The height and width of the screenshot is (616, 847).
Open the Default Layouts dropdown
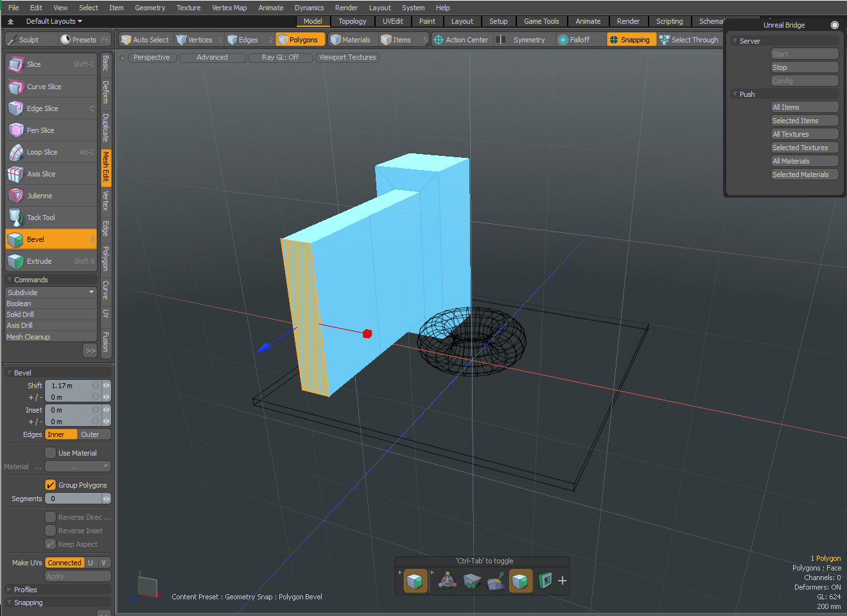54,21
